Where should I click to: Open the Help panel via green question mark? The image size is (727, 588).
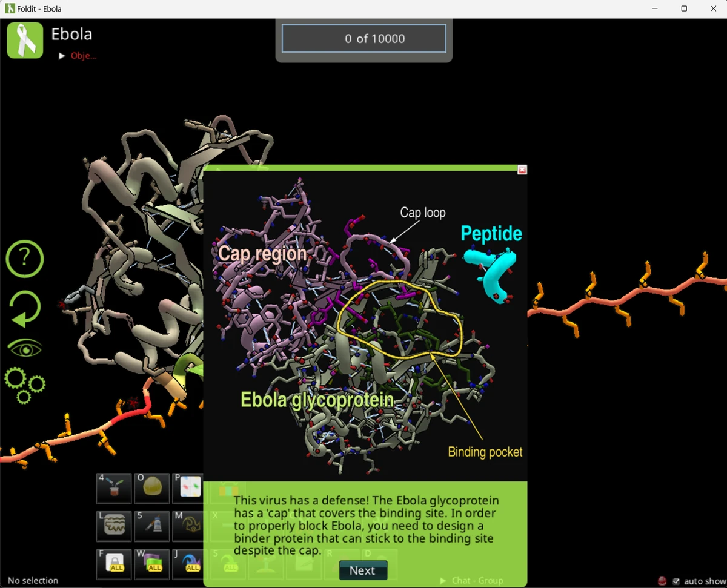tap(24, 259)
